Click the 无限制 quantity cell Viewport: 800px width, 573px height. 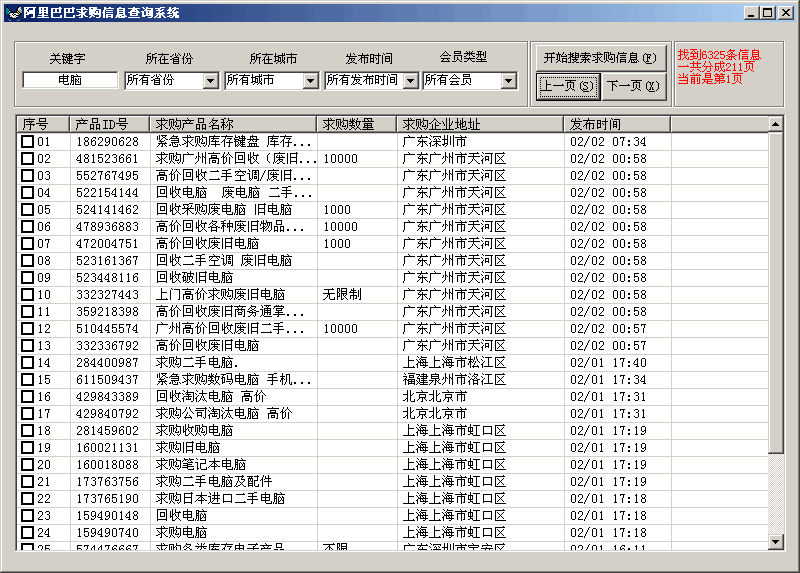coord(342,294)
